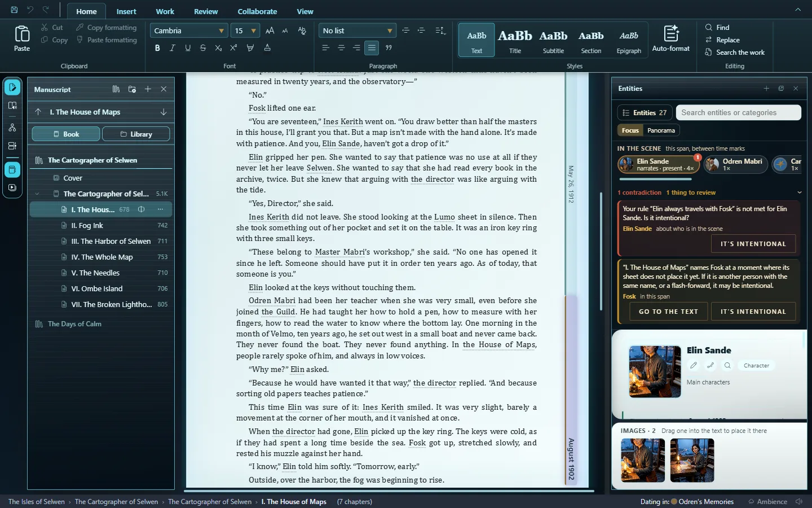Click the Paste icon in Clipboard
The image size is (812, 508).
coord(22,34)
